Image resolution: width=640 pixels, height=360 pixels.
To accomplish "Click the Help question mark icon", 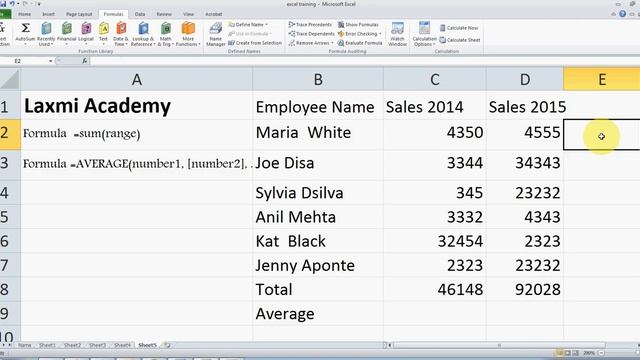I will click(622, 13).
